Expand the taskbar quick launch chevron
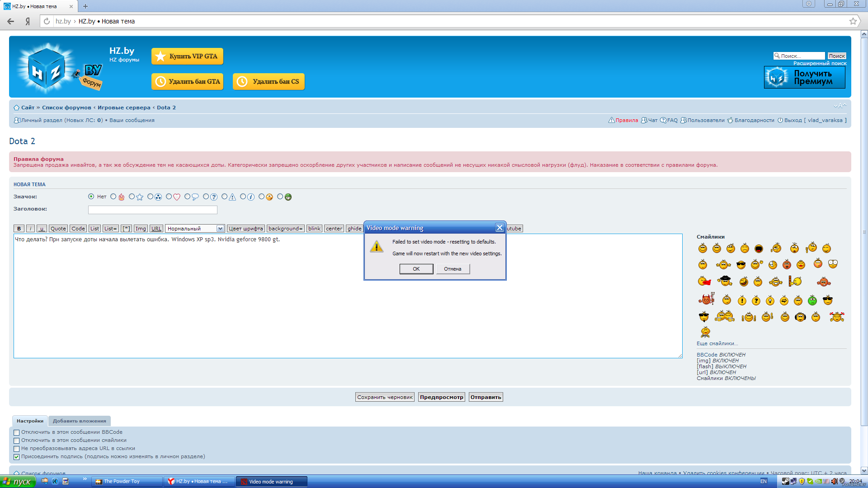The image size is (868, 488). 85,479
